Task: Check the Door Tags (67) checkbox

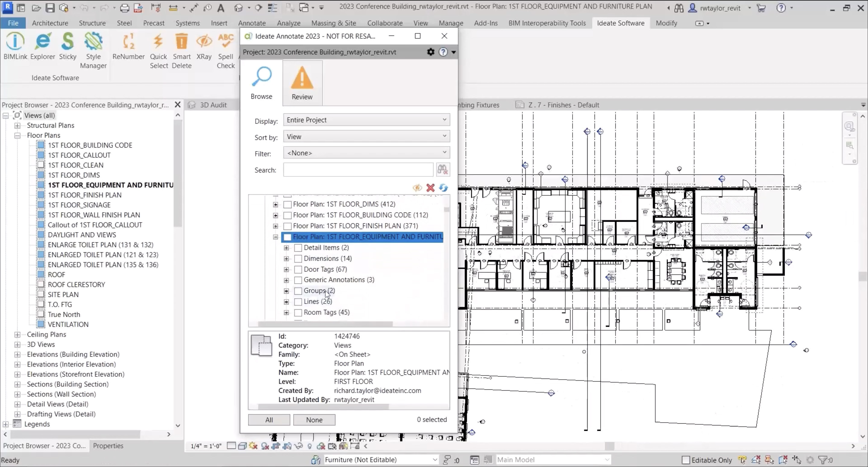Action: point(298,269)
